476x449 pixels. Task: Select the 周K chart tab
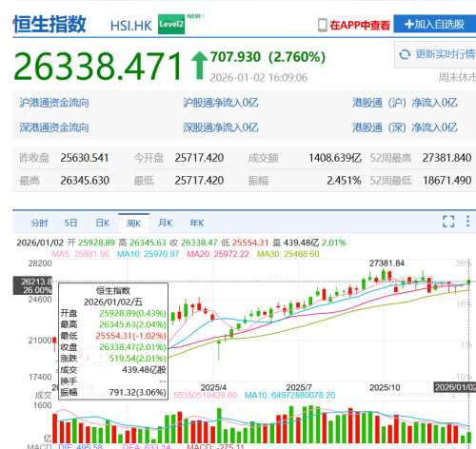[x=133, y=224]
